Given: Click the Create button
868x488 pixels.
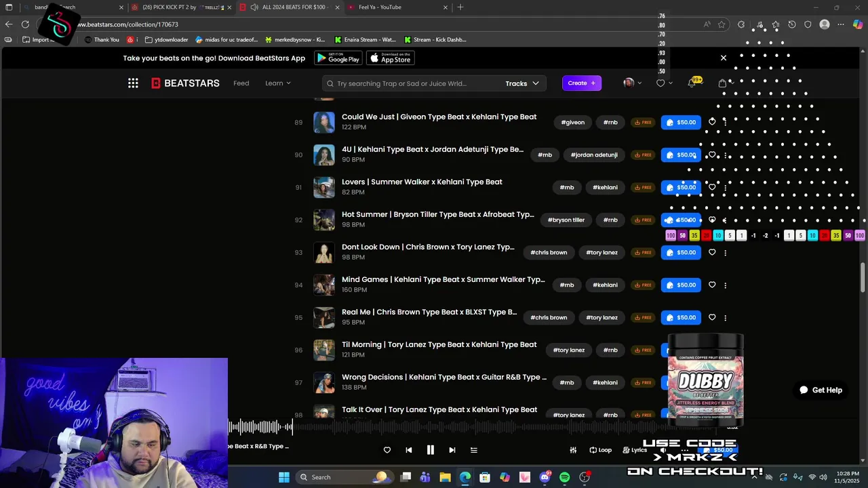Looking at the screenshot, I should [x=582, y=83].
